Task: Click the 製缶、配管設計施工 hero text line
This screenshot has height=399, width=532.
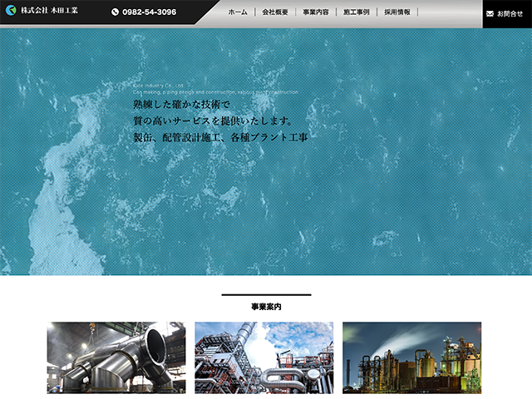Action: tap(220, 138)
